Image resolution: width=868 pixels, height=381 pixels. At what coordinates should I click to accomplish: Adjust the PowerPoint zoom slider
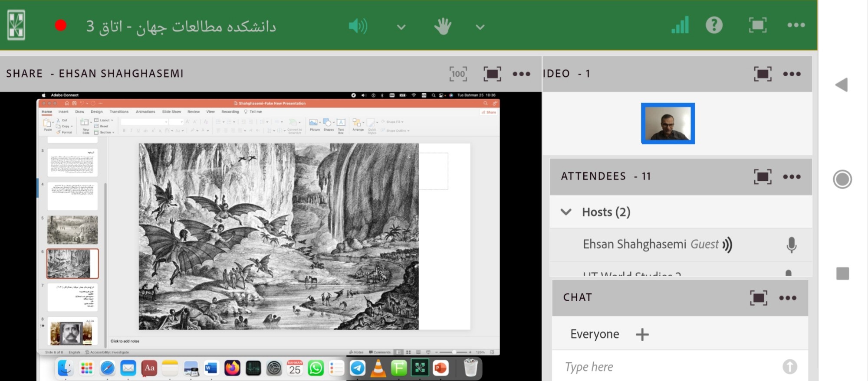[x=454, y=352]
